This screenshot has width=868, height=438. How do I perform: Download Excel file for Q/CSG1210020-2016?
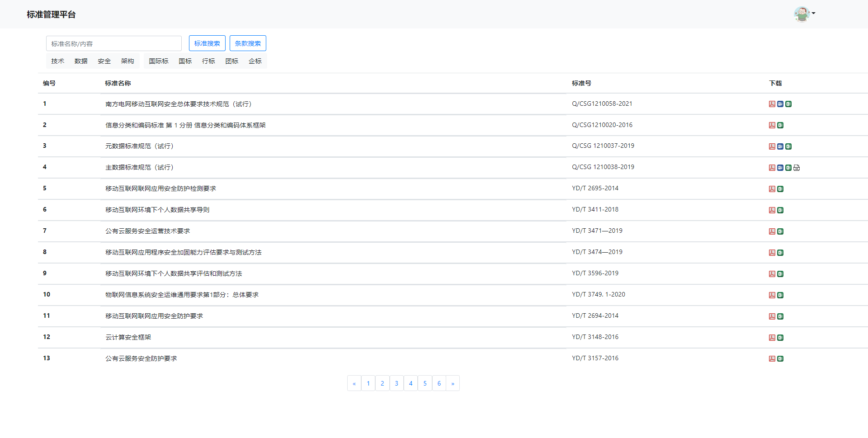click(780, 125)
